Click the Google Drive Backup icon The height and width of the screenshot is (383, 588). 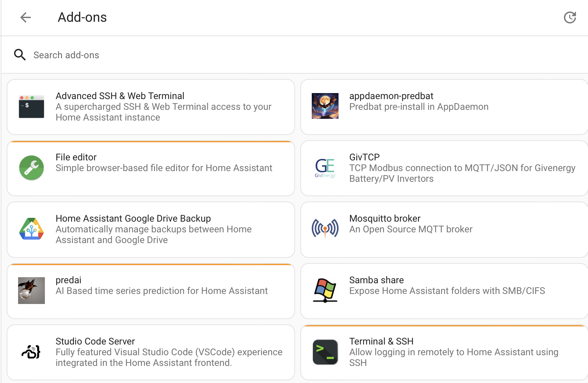pyautogui.click(x=31, y=229)
